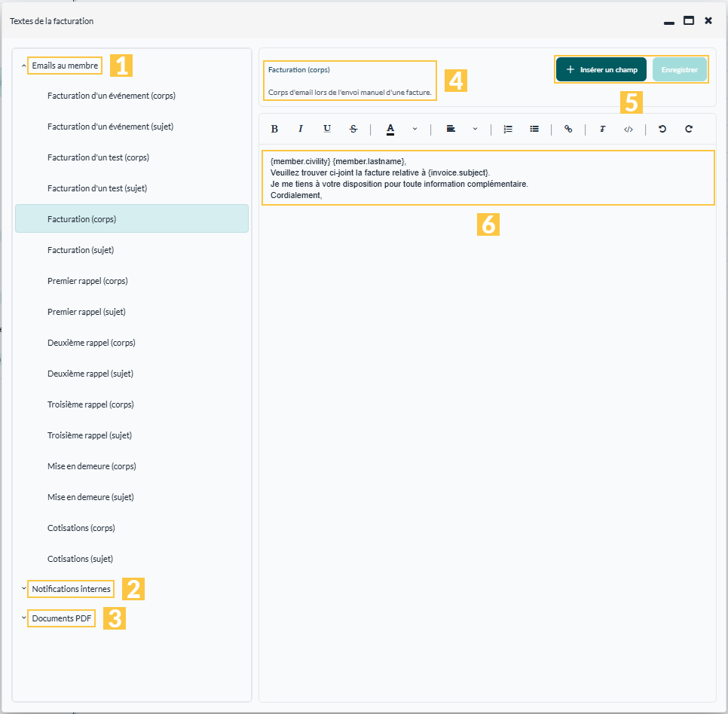Insert a hyperlink
This screenshot has height=714, width=728.
coord(568,129)
